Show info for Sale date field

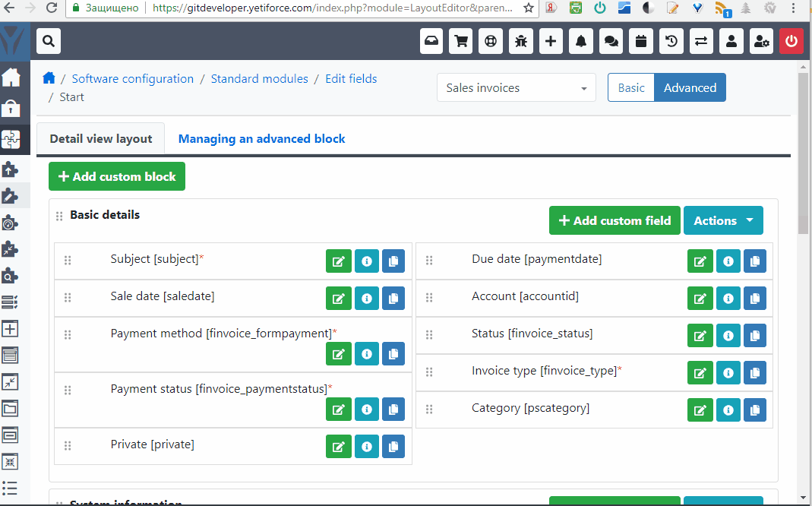(367, 299)
